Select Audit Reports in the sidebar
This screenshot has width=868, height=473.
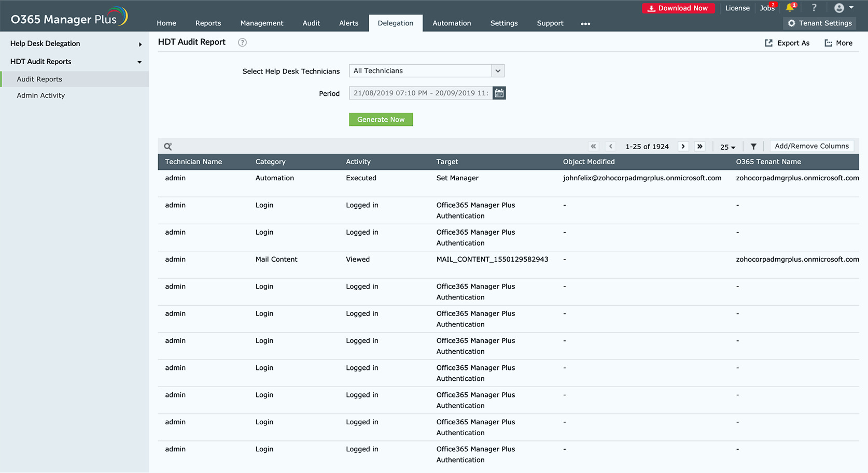point(74,79)
